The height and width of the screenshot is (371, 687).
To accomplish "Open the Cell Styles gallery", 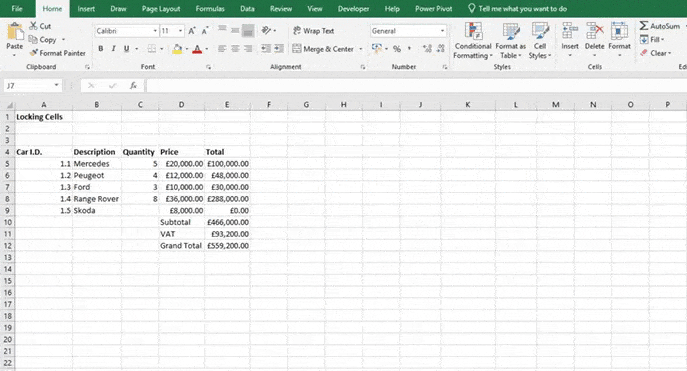I will coord(540,41).
